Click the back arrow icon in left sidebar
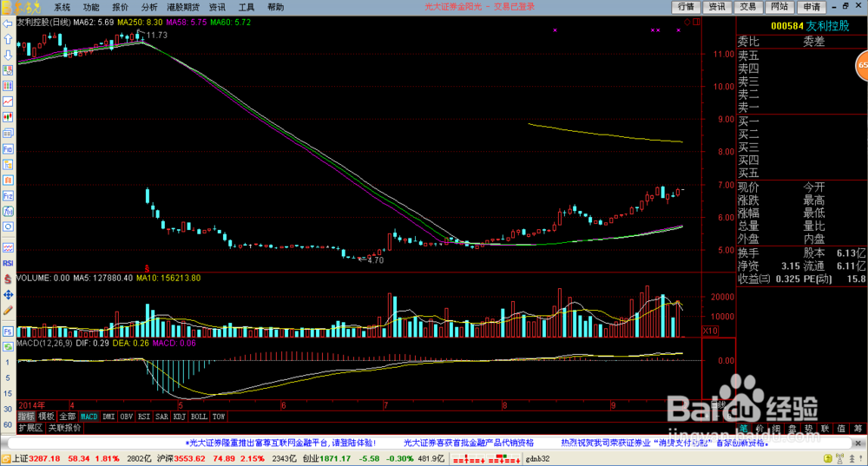The height and width of the screenshot is (466, 868). point(8,23)
